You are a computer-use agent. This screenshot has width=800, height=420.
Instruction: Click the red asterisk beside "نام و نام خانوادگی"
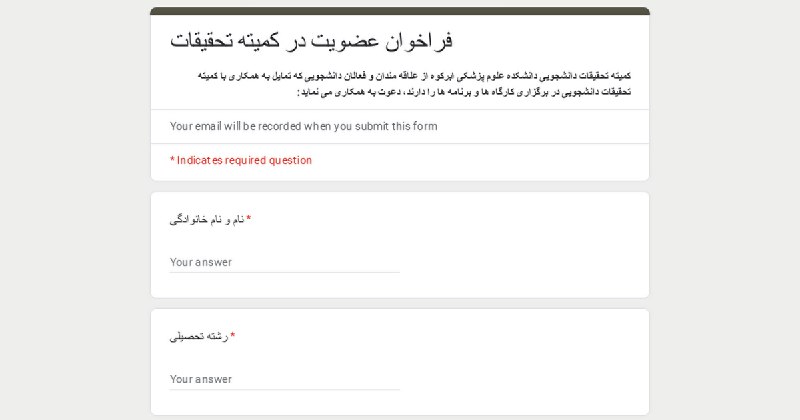point(249,219)
